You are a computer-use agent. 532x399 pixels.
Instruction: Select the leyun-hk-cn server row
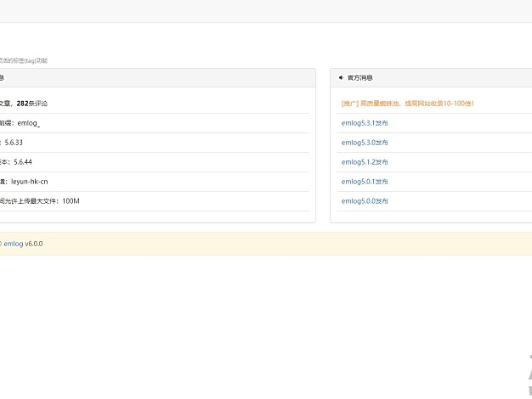click(x=34, y=182)
